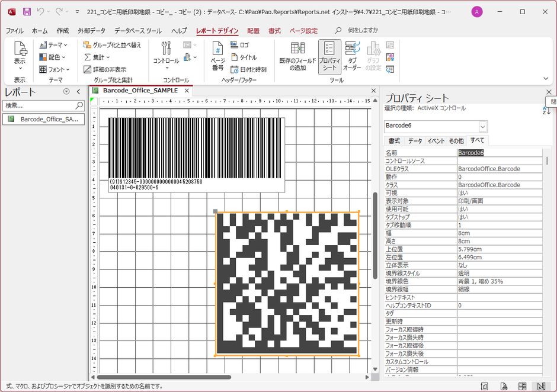Open the 配色 (Colors) dropdown
The image size is (557, 392).
[52, 57]
